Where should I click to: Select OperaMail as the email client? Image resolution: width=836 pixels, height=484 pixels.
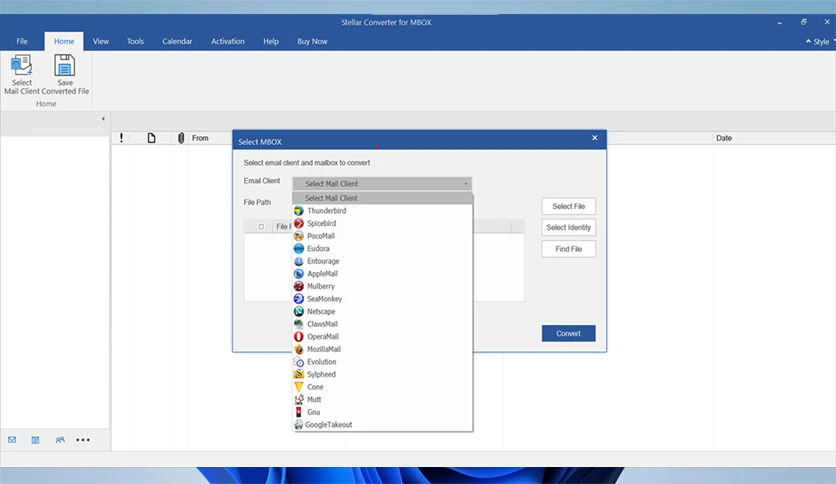[x=382, y=336]
